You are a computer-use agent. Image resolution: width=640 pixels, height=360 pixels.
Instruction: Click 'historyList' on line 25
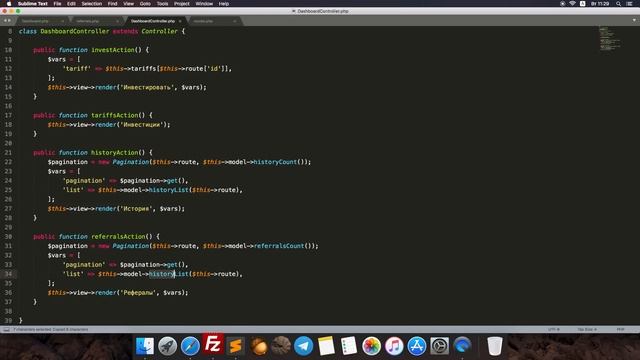click(169, 190)
